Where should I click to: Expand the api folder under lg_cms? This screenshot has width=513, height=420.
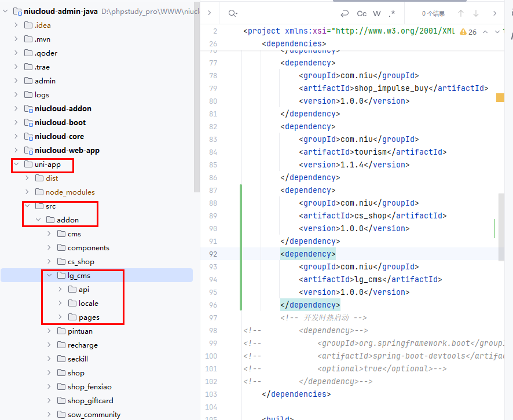click(x=60, y=290)
